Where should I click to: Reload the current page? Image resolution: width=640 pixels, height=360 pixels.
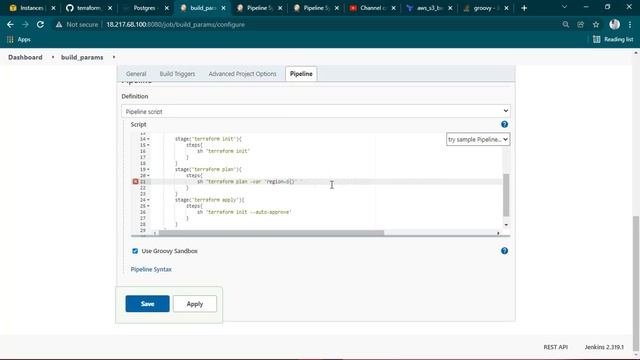[x=40, y=24]
